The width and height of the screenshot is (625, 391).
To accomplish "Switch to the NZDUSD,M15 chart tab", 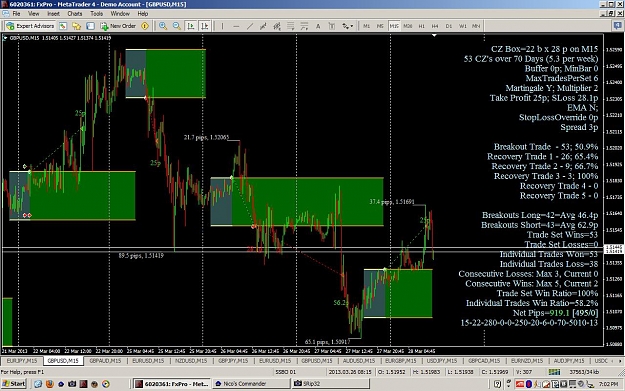I will coord(191,361).
